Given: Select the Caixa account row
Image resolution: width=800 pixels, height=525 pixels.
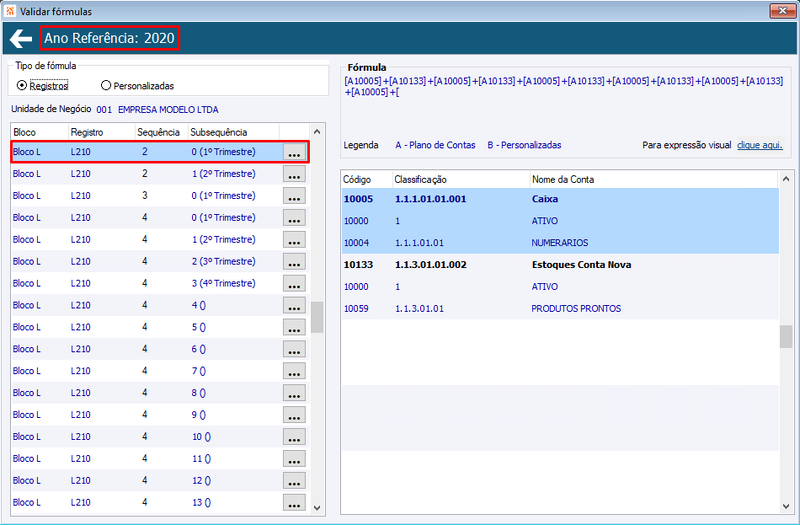Looking at the screenshot, I should tap(560, 199).
